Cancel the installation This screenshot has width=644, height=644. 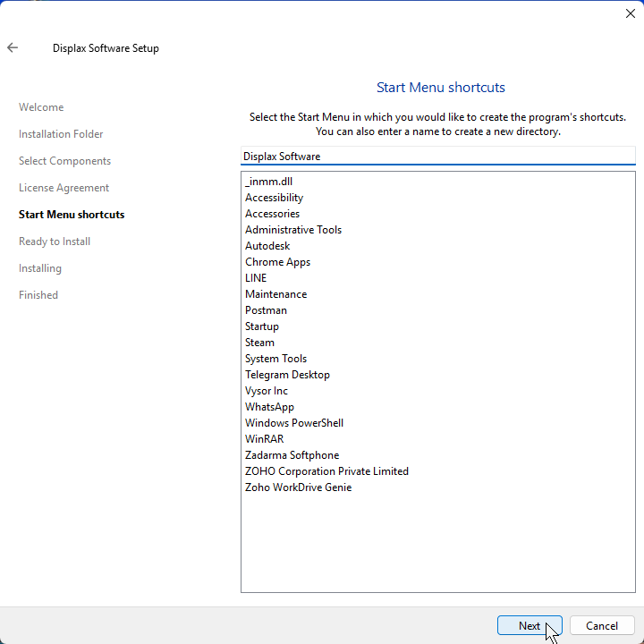602,626
